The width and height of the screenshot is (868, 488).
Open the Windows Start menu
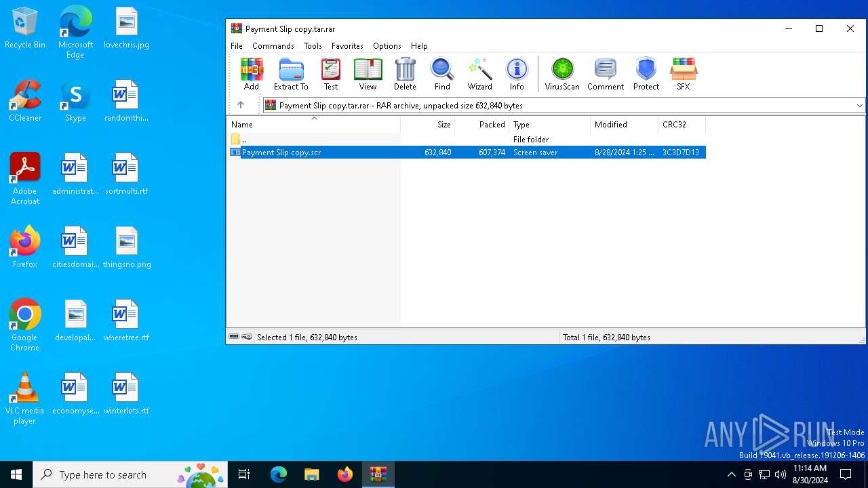coord(16,474)
